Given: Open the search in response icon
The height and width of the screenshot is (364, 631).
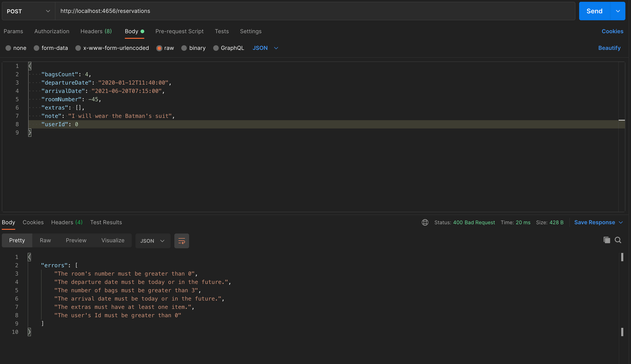Looking at the screenshot, I should click(x=618, y=240).
